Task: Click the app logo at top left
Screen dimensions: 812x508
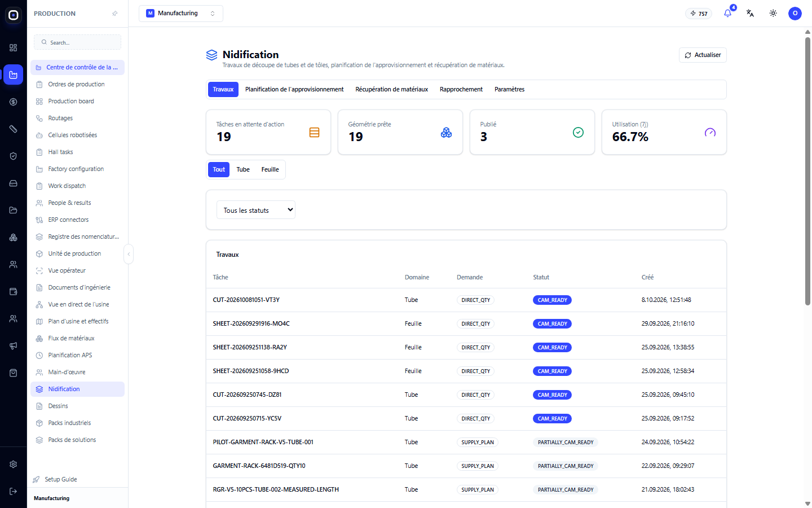Action: click(x=14, y=15)
